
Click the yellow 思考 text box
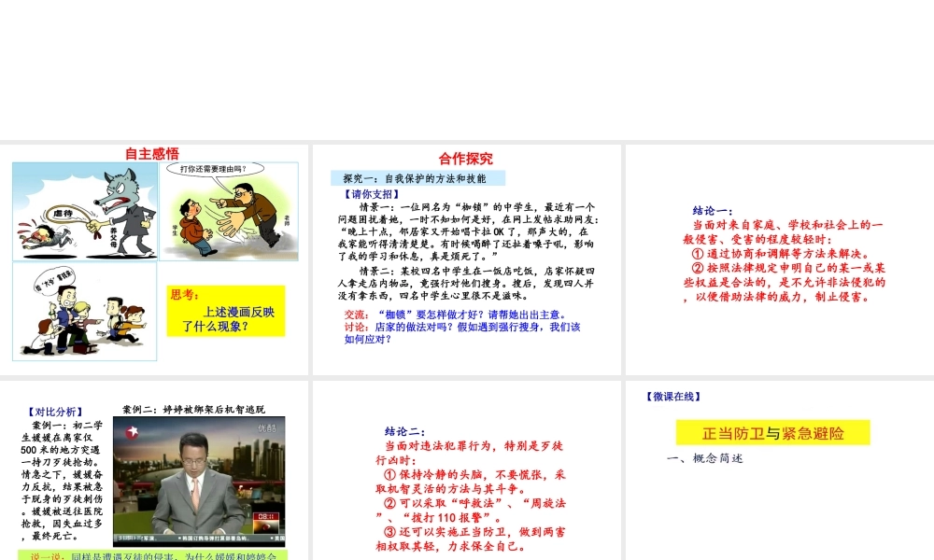(226, 311)
